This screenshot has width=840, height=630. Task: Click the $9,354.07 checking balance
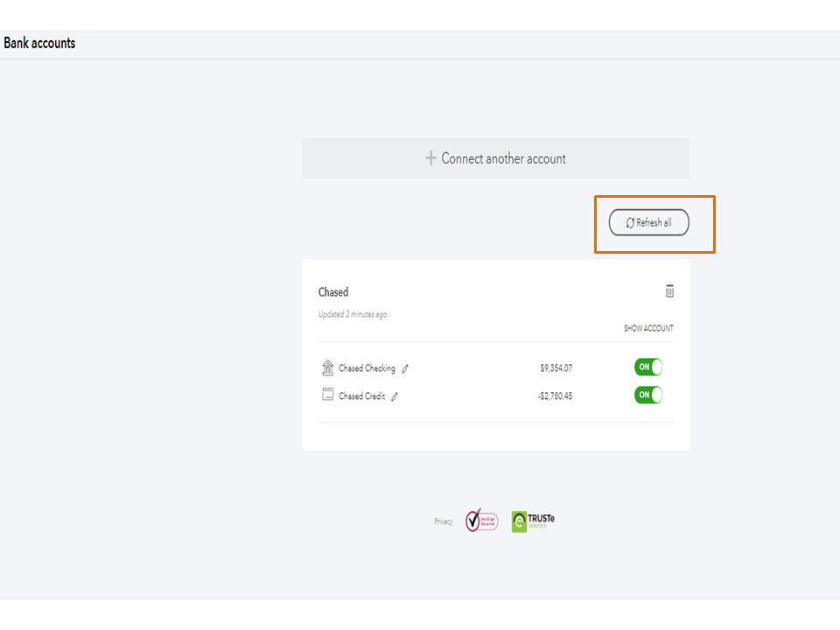click(556, 368)
